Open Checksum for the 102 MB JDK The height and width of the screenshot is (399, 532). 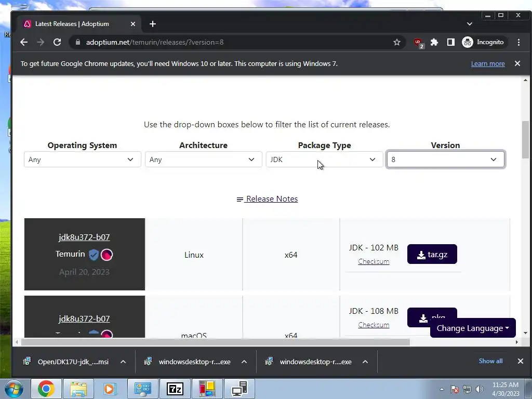pyautogui.click(x=374, y=262)
